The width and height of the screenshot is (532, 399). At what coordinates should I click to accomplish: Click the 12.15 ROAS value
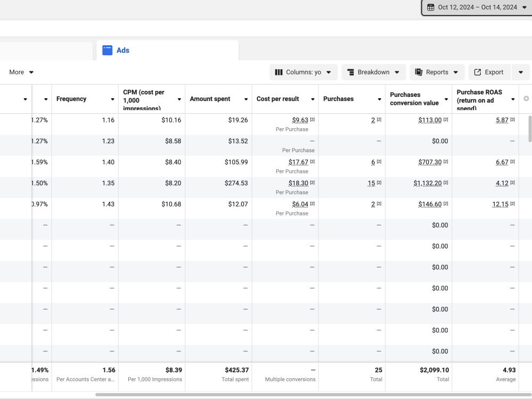point(501,204)
